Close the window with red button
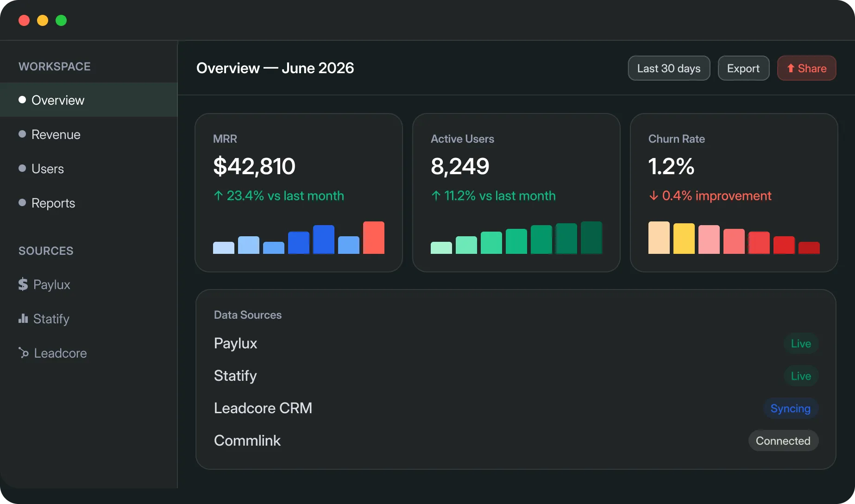The height and width of the screenshot is (504, 855). click(x=24, y=20)
